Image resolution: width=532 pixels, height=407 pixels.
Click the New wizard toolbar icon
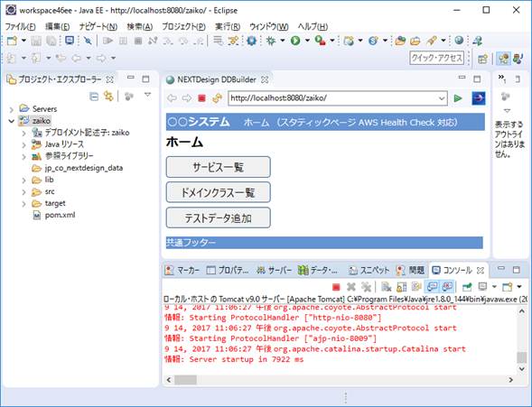coord(12,41)
